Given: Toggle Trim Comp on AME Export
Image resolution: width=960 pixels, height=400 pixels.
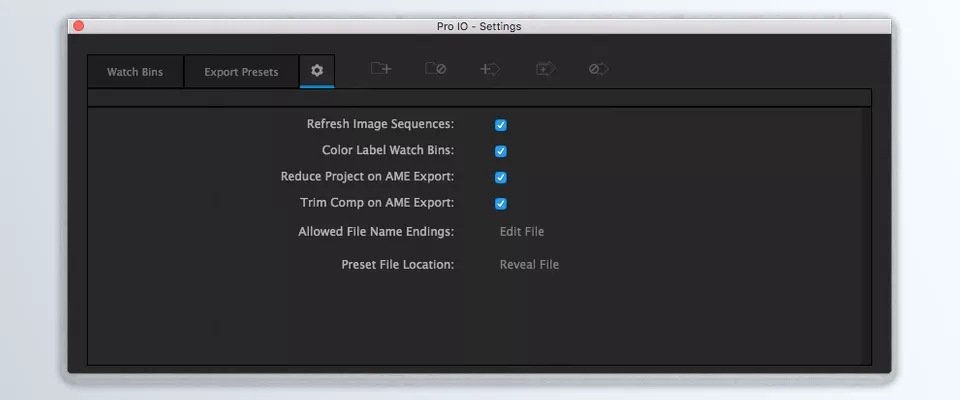Looking at the screenshot, I should 501,203.
